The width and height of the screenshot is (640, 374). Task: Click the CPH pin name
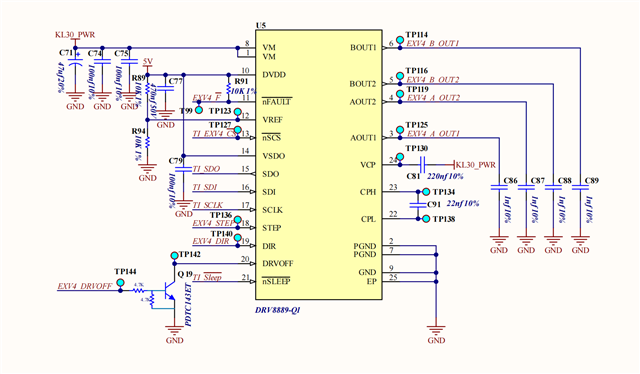click(368, 192)
